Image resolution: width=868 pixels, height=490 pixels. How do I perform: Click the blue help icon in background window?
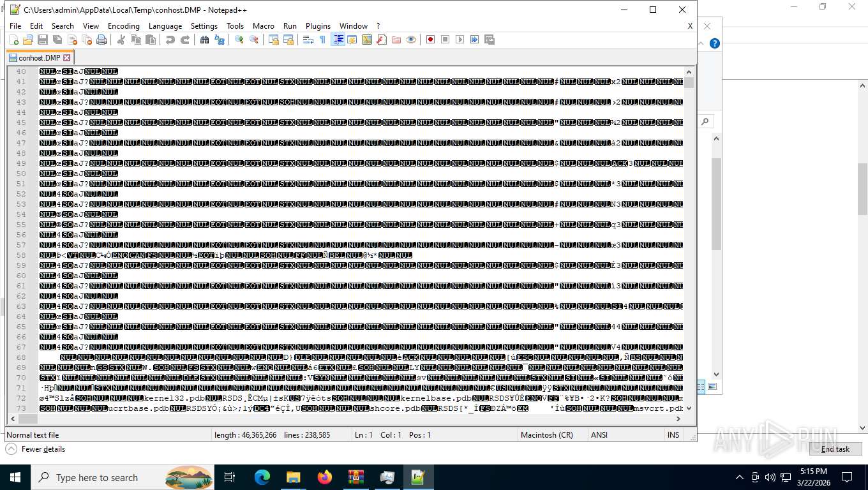(x=715, y=43)
